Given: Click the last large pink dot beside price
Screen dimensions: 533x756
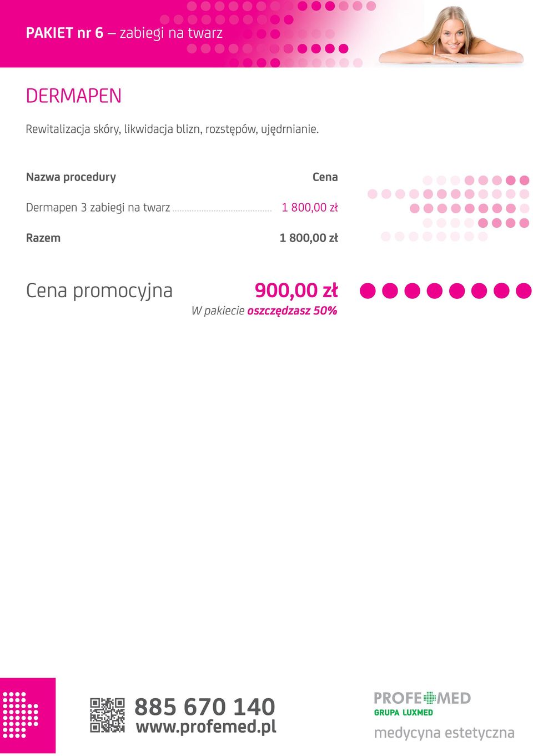Looking at the screenshot, I should click(x=524, y=291).
